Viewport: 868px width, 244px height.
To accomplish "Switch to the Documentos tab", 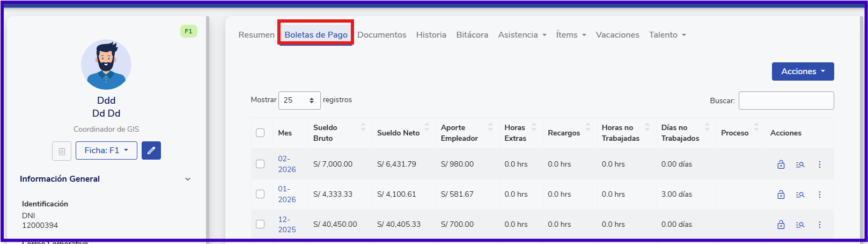I will (381, 35).
